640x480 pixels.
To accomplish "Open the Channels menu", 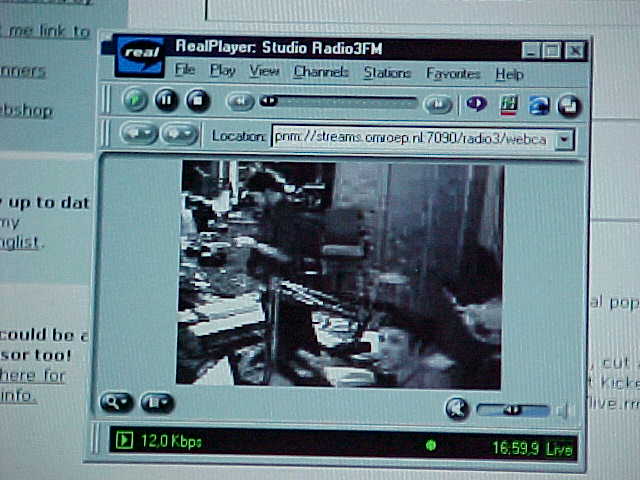I will coord(321,72).
